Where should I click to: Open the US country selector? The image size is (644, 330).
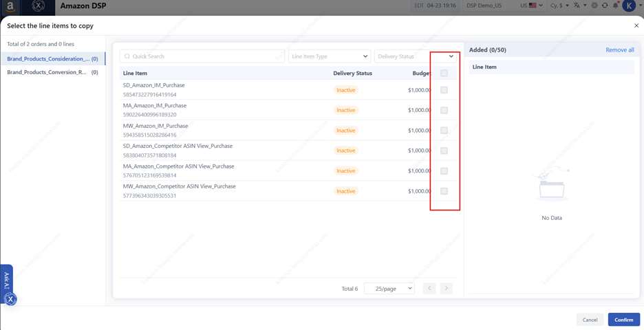point(531,5)
